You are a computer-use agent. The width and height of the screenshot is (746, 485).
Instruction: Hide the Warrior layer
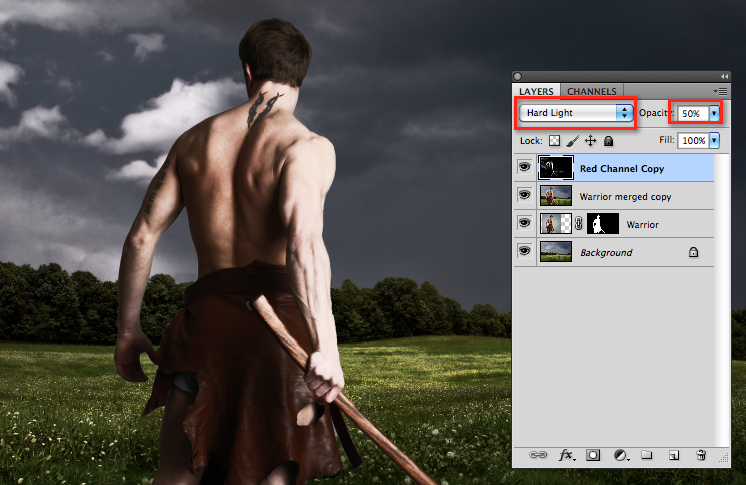(525, 223)
